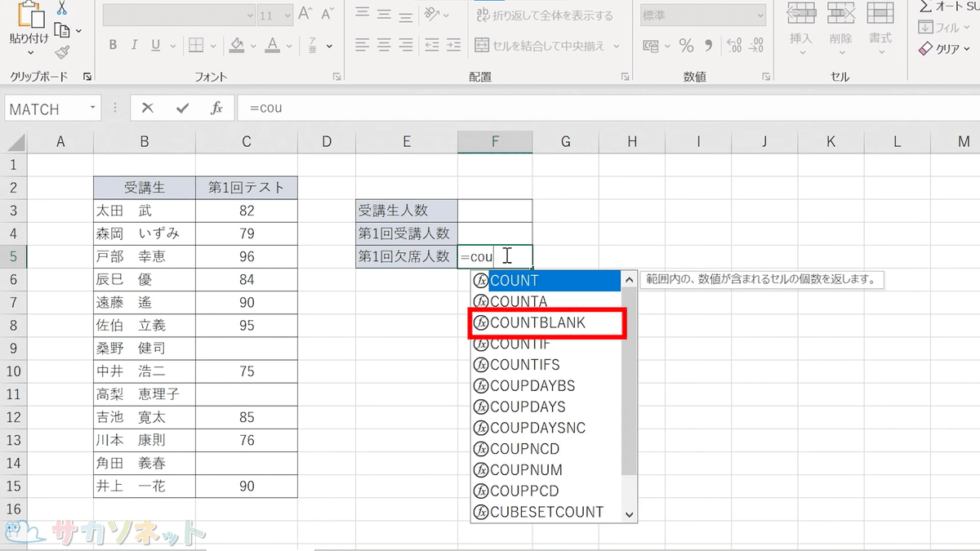Center text horizontally
Screen dimensions: 980x551
pyautogui.click(x=385, y=46)
